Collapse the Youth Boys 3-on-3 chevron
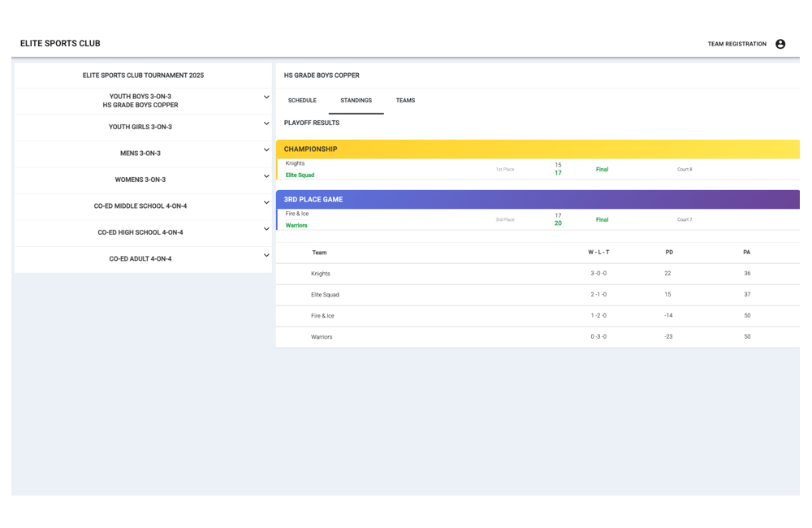The image size is (812, 528). tap(266, 97)
